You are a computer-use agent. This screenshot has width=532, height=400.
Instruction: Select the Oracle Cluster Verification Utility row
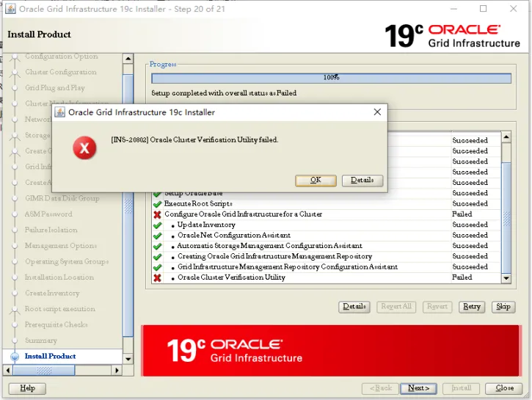tap(326, 277)
